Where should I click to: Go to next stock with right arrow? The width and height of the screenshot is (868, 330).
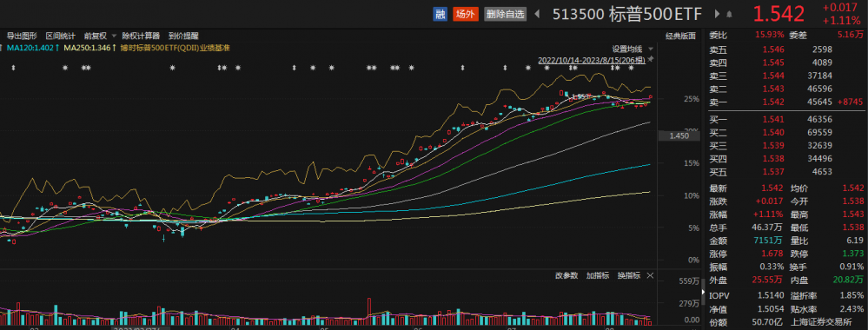point(717,15)
